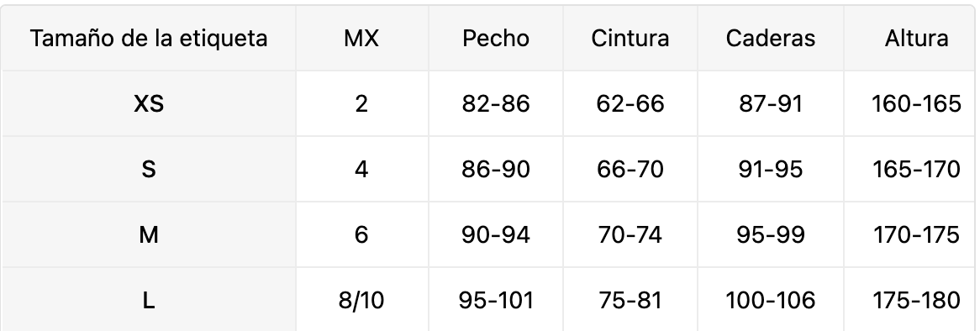Click waist measurement 66-70 cell

630,169
